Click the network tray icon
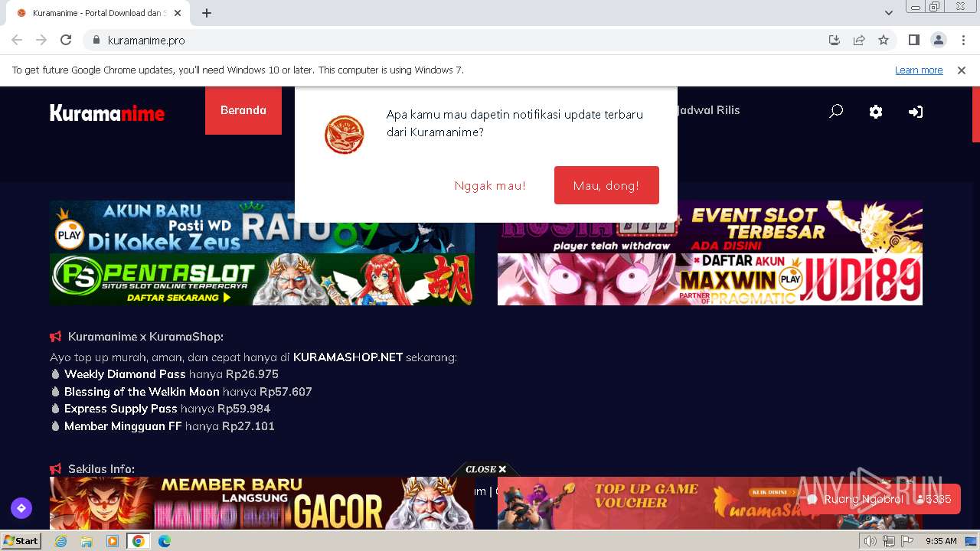 [x=888, y=541]
